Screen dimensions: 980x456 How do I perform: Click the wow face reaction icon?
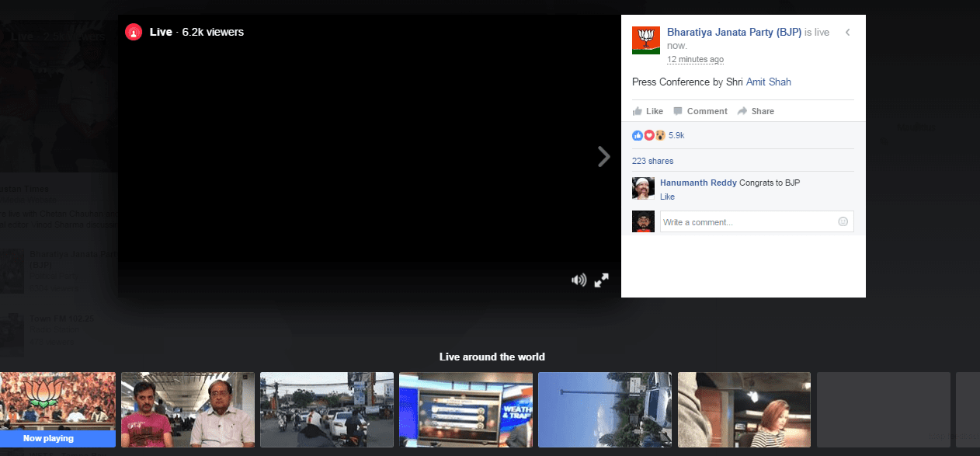point(660,135)
